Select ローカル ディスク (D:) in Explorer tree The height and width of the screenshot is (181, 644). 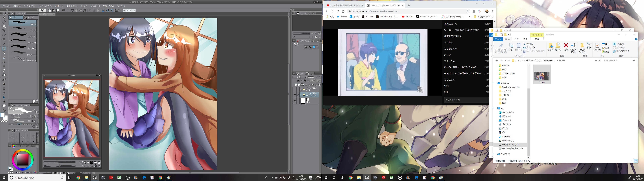[510, 144]
